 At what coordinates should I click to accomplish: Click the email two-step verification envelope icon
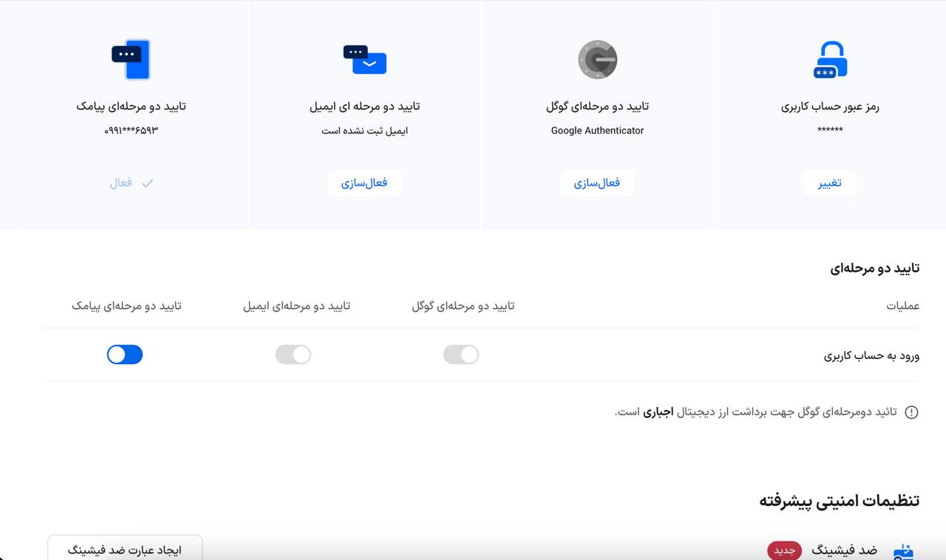pos(365,60)
